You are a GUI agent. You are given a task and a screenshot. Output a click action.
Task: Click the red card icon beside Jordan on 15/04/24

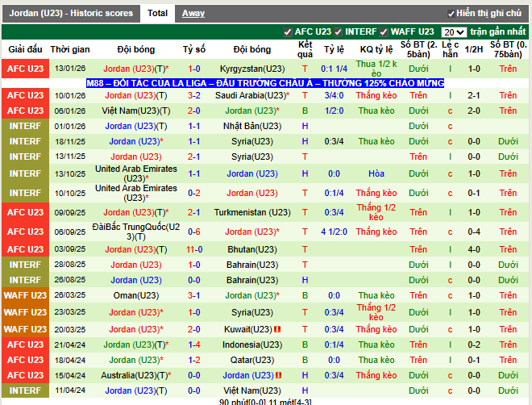click(x=279, y=375)
